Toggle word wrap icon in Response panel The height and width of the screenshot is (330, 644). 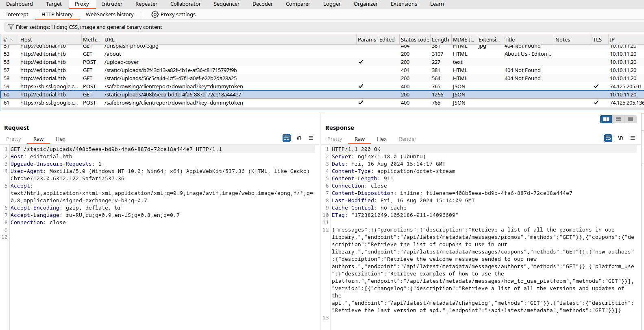(x=608, y=138)
